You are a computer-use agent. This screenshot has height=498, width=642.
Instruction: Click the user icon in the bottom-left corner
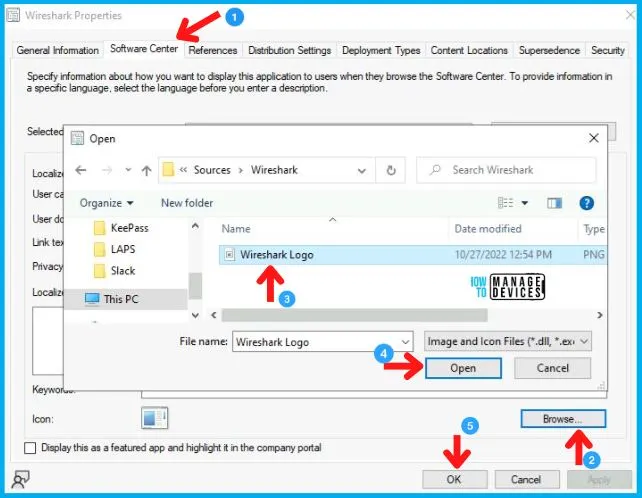coord(20,480)
